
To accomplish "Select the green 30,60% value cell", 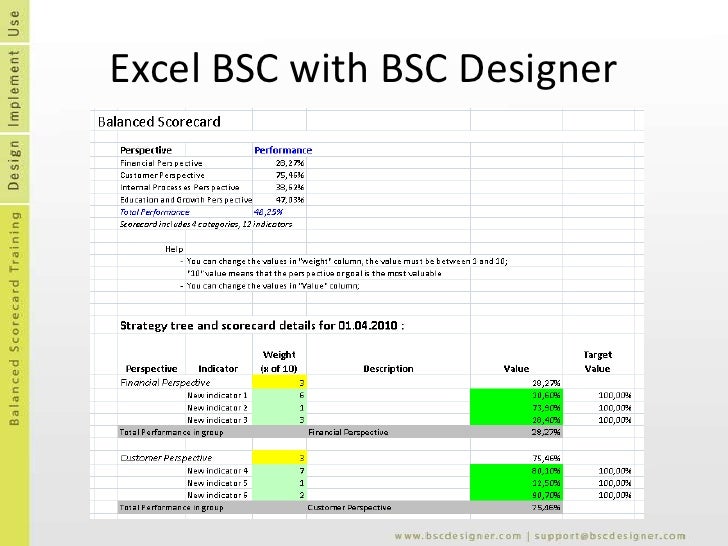I will point(516,396).
